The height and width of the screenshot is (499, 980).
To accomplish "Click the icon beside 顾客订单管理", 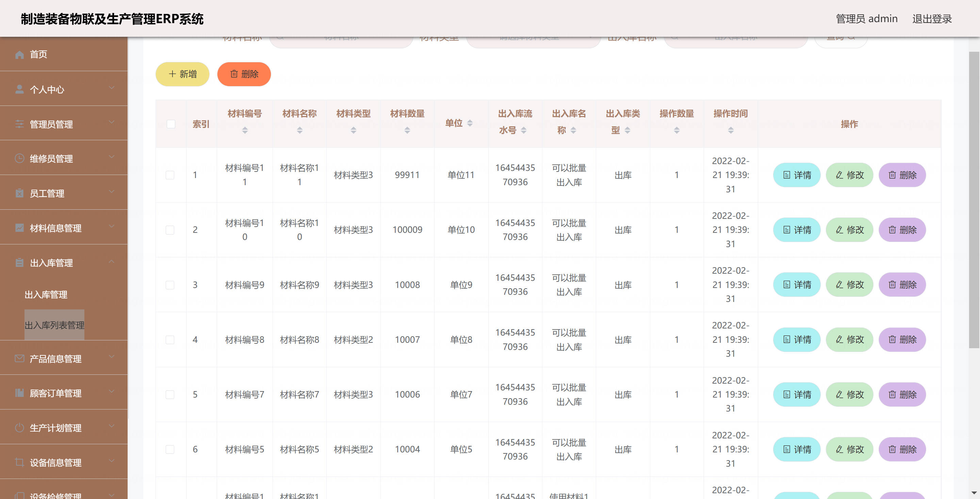I will [x=19, y=393].
